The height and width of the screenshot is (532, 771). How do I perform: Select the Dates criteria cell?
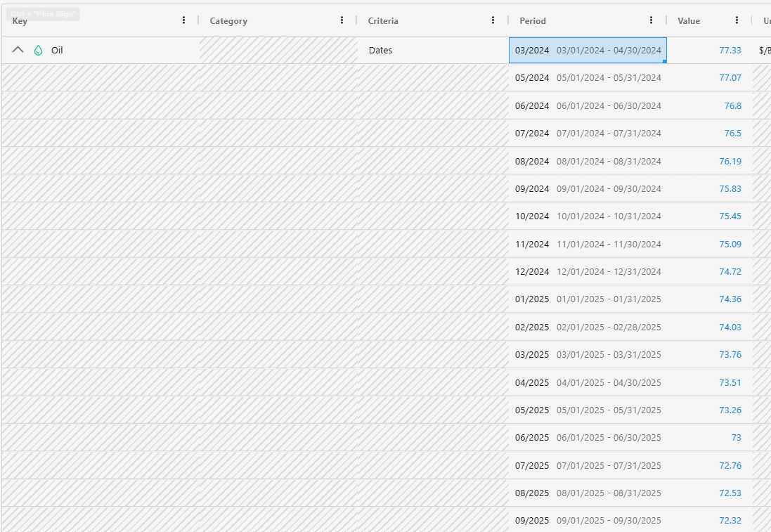pos(380,51)
